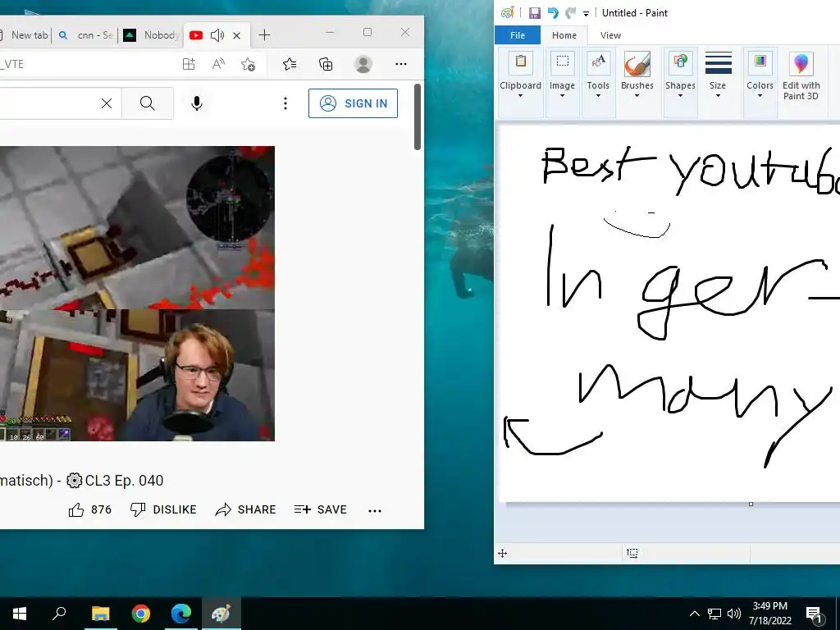Expand the Clipboard group dropdown arrow
The image size is (840, 630).
[x=520, y=97]
